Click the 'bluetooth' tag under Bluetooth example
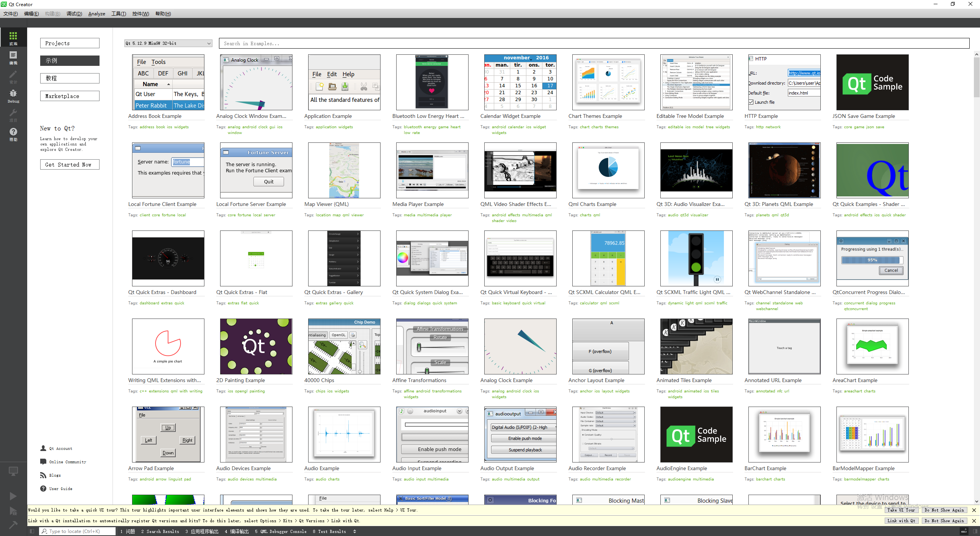Image resolution: width=980 pixels, height=536 pixels. click(x=413, y=127)
